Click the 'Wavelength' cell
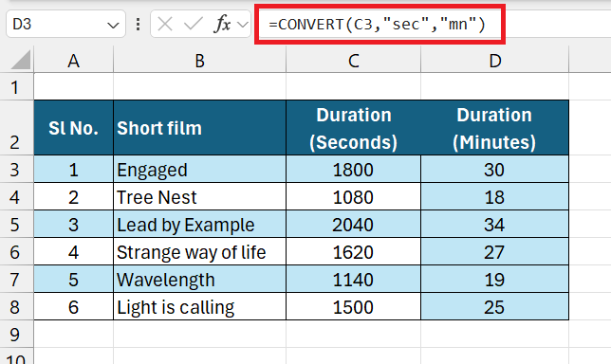 (x=199, y=279)
